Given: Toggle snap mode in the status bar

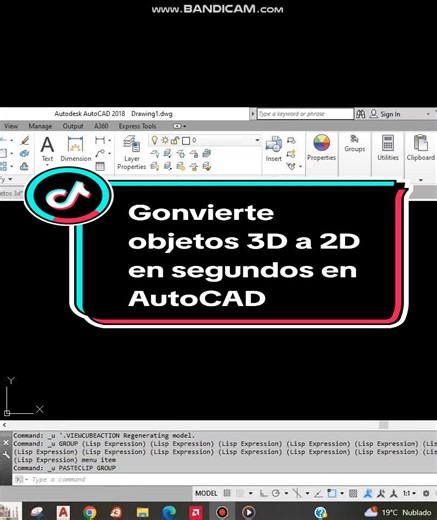Looking at the screenshot, I should pos(240,493).
